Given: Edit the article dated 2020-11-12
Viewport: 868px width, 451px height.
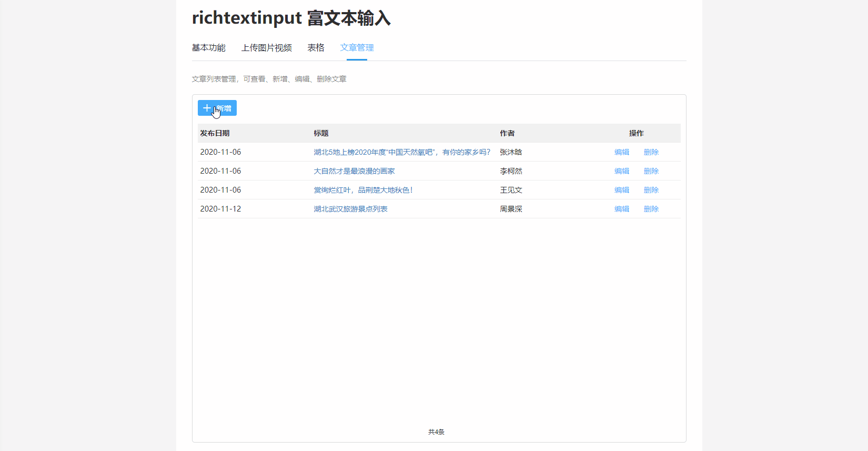Looking at the screenshot, I should pos(622,209).
